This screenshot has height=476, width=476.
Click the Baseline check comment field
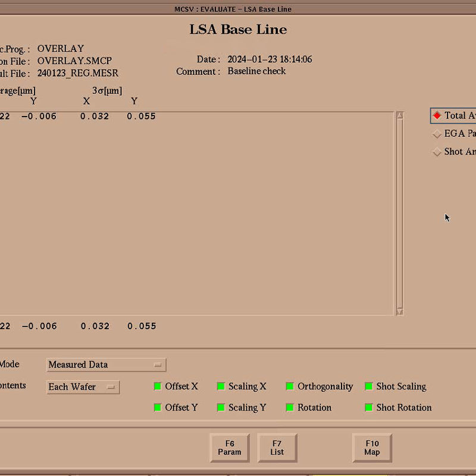coord(256,71)
